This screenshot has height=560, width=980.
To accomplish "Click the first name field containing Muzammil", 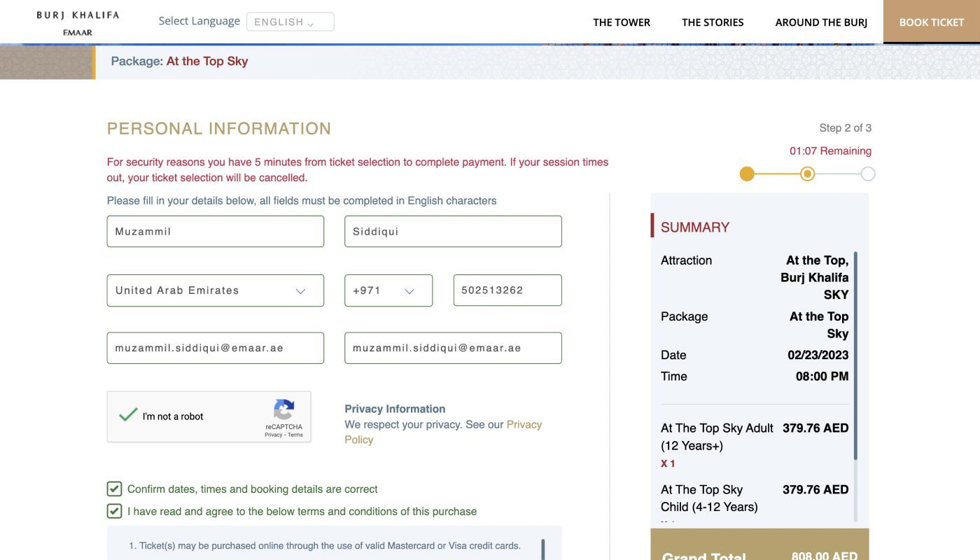I will pyautogui.click(x=216, y=232).
